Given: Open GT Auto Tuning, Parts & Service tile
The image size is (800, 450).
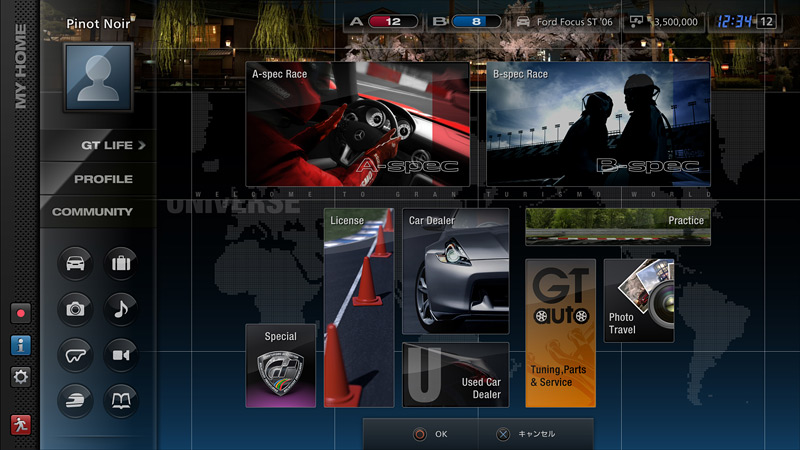Looking at the screenshot, I should 560,333.
